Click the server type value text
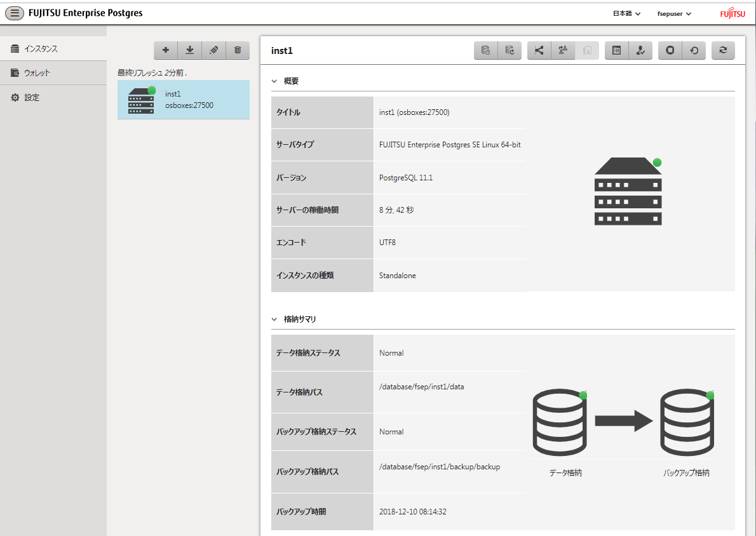 (x=450, y=145)
